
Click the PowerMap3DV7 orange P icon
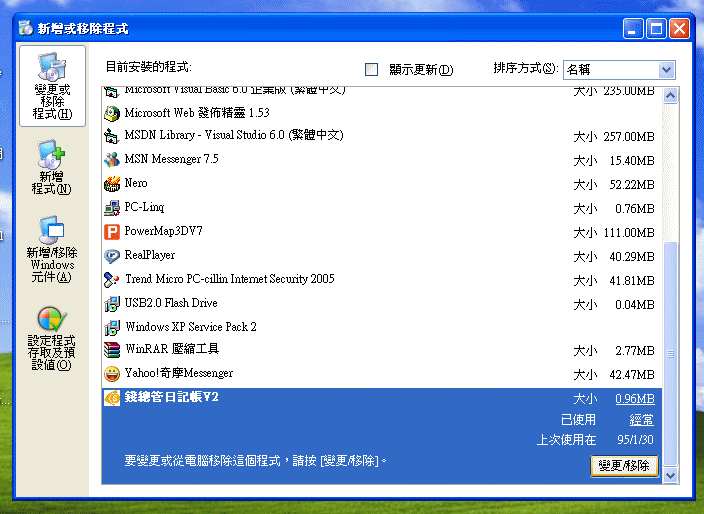[x=112, y=232]
